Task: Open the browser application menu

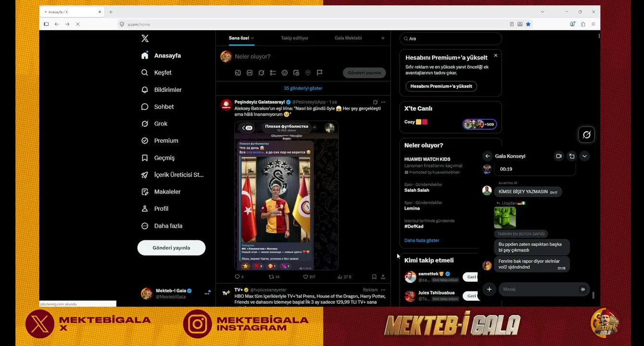Action: (593, 24)
